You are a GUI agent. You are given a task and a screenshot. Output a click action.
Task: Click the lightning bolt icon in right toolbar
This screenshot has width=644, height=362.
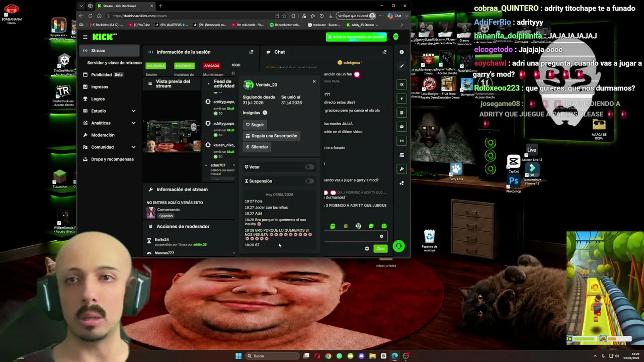click(401, 98)
